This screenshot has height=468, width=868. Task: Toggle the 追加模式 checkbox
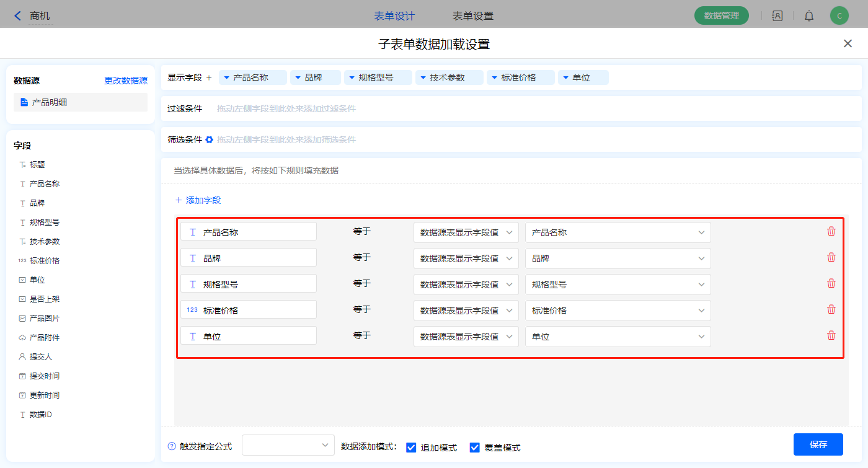coord(411,448)
